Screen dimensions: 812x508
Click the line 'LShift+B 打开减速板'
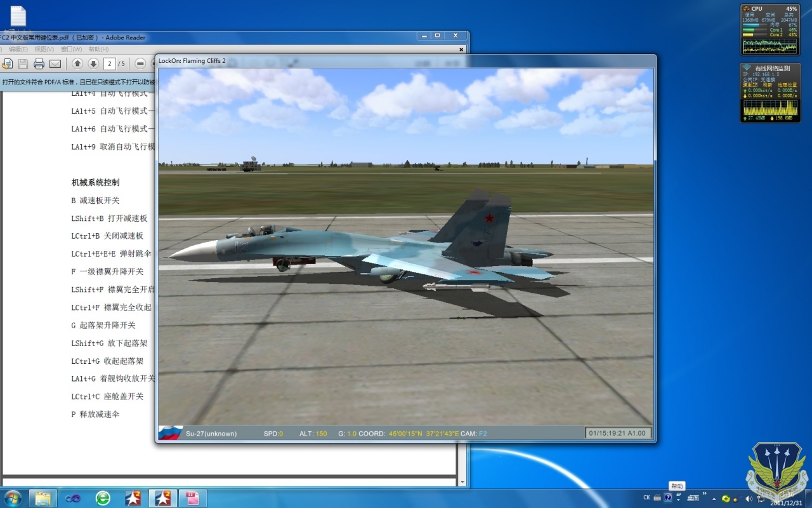point(109,218)
